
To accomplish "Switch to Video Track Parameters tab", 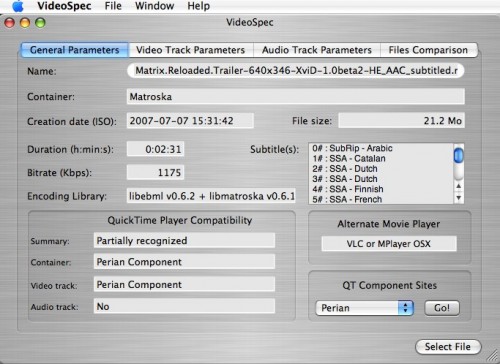I will pos(191,50).
